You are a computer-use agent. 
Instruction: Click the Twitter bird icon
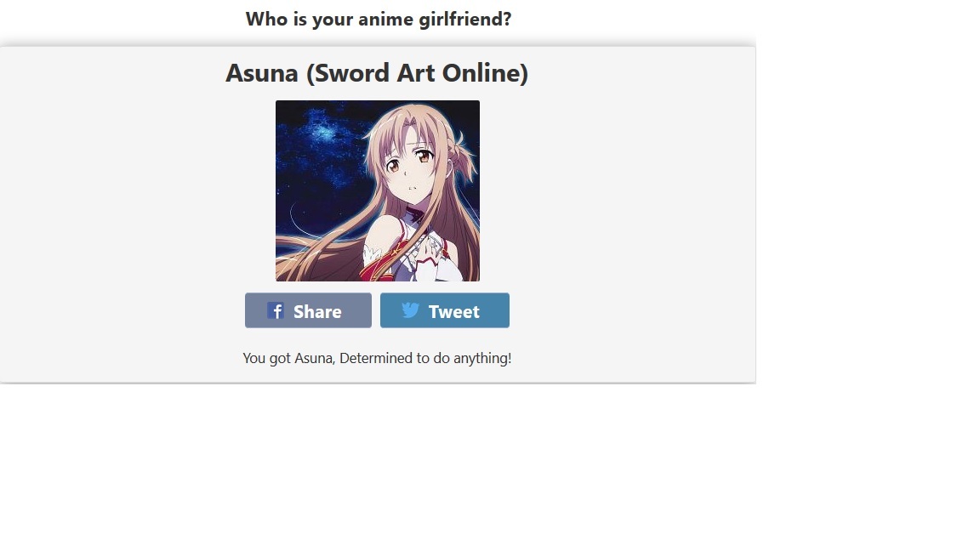pyautogui.click(x=410, y=310)
